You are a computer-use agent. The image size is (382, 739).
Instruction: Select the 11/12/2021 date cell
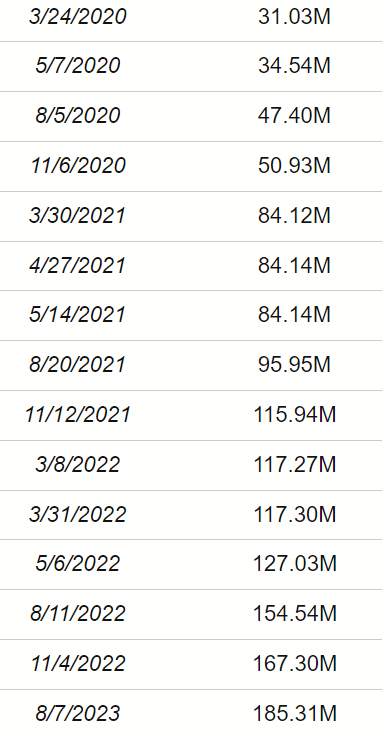(x=78, y=415)
